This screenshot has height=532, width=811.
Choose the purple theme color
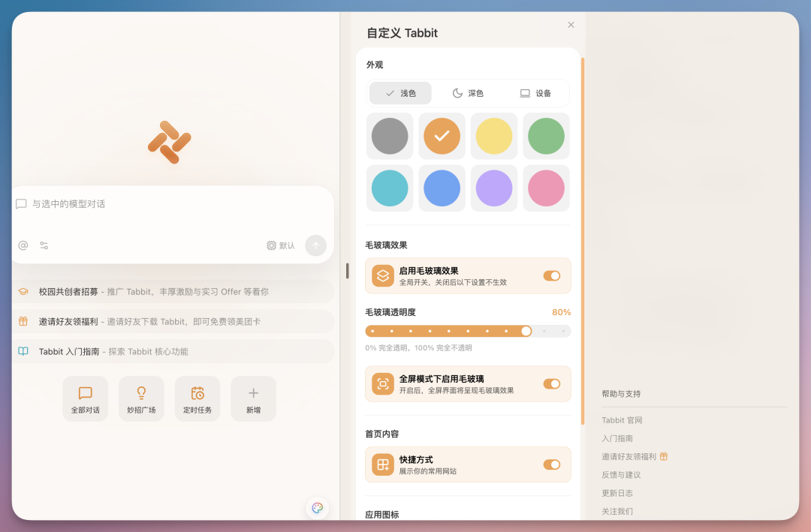click(494, 188)
